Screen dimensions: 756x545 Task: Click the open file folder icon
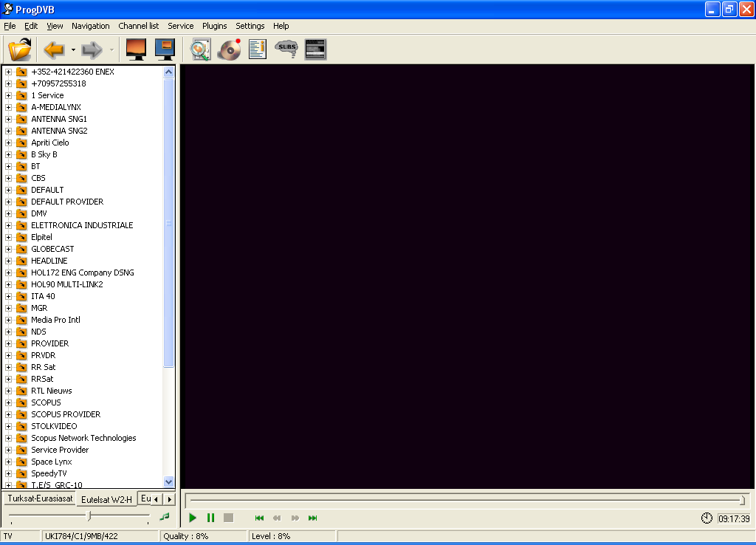click(x=20, y=49)
